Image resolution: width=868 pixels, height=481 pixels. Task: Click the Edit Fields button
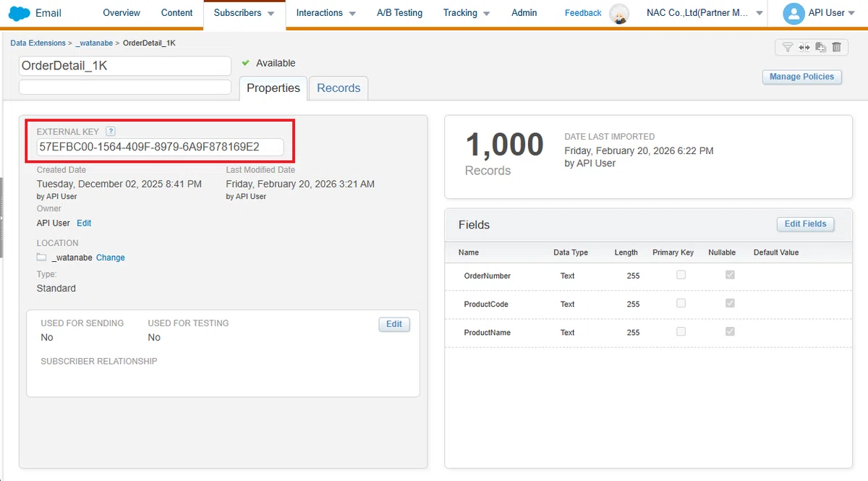[x=805, y=224]
